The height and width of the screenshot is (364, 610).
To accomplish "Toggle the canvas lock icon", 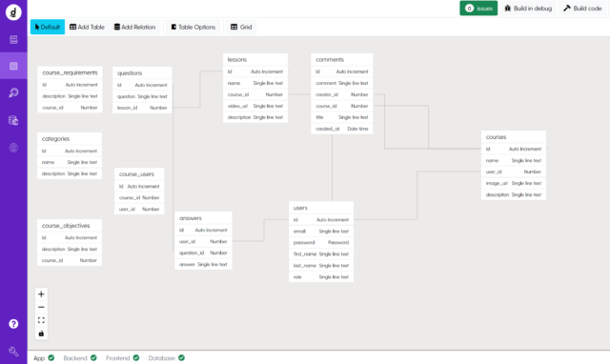I will 41,334.
